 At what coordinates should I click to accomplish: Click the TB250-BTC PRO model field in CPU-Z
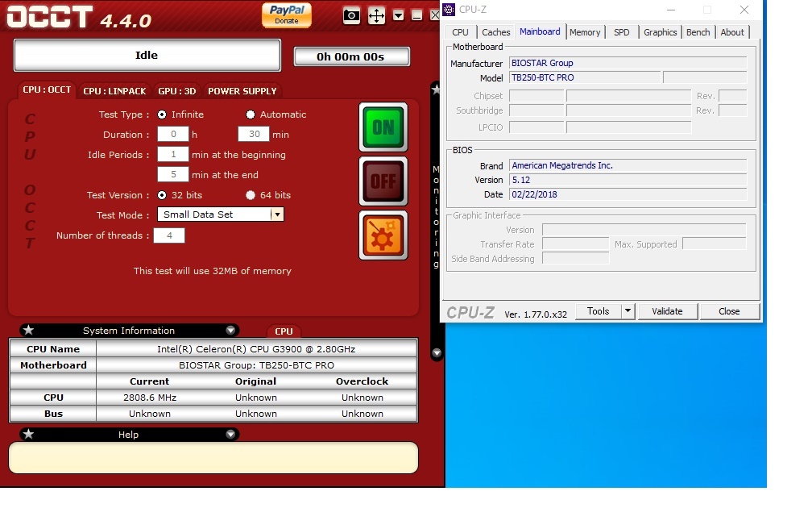(x=585, y=77)
